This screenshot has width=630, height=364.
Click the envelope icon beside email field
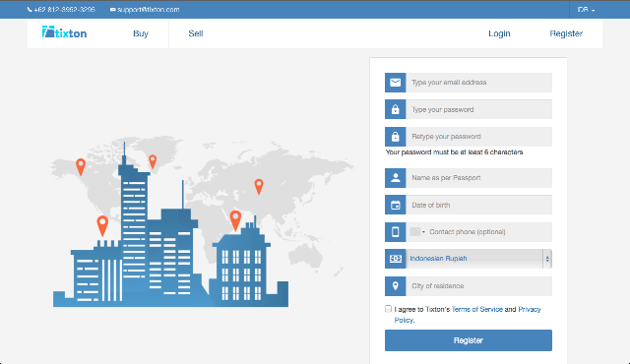tap(396, 83)
